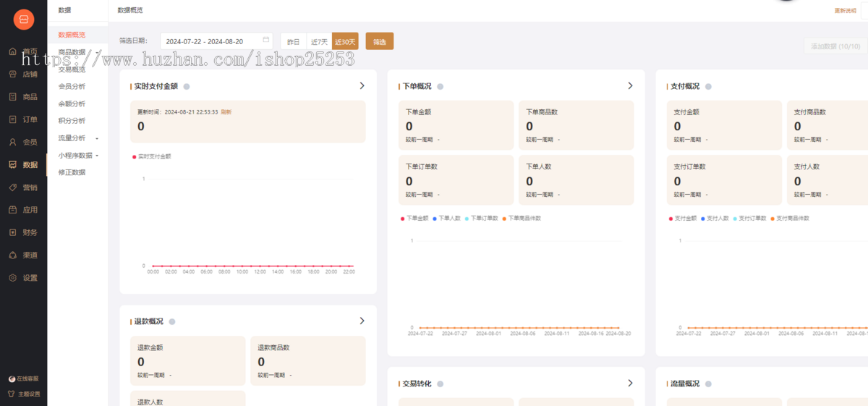Click the 退款金额 metric tile
Screen dimensions: 868x406
click(188, 360)
